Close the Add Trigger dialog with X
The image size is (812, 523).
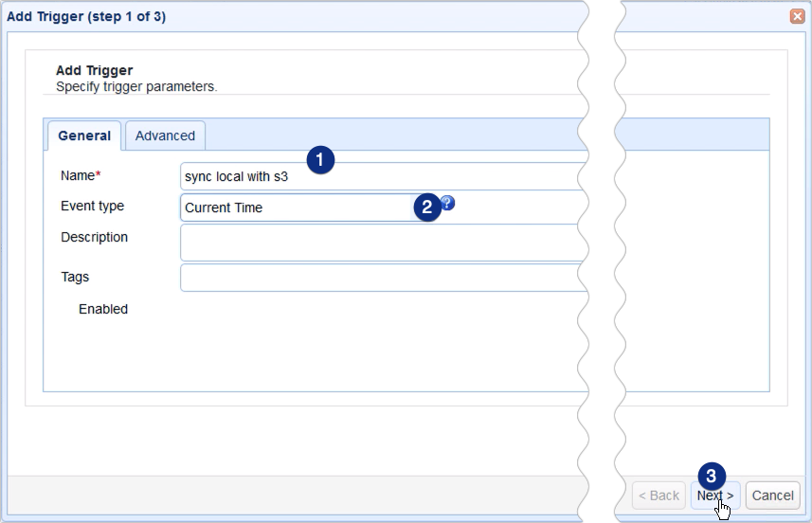797,16
